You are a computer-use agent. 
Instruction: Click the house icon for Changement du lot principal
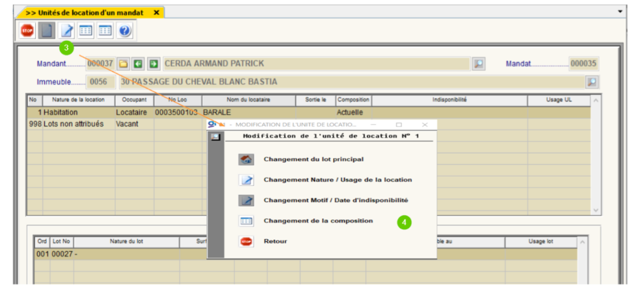246,159
